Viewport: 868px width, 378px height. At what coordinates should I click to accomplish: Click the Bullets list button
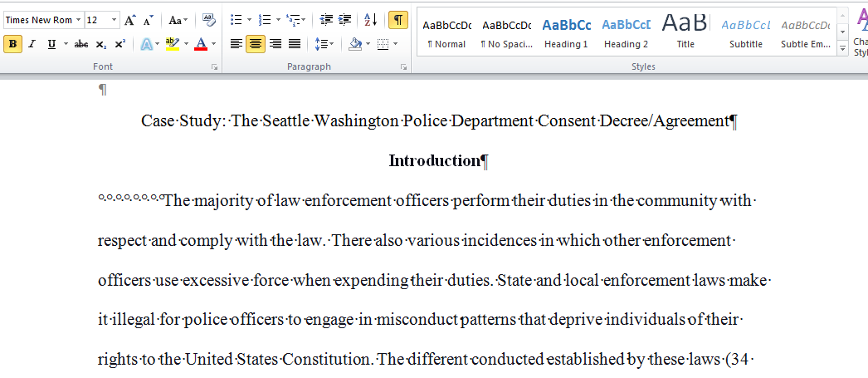click(x=237, y=21)
